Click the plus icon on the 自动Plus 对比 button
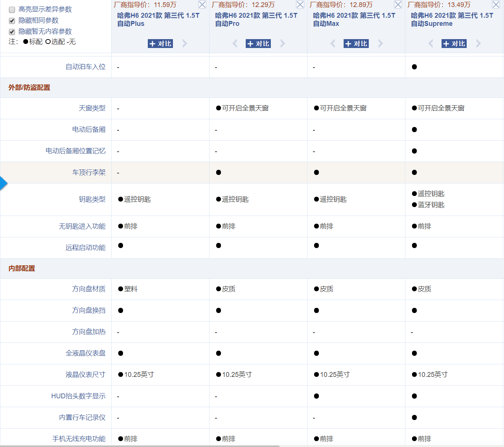This screenshot has height=447, width=504. coord(153,43)
